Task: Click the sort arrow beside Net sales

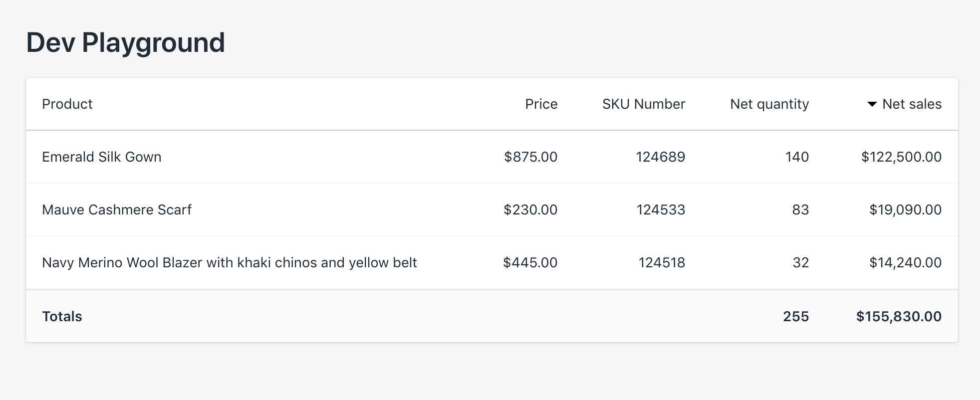Action: coord(872,104)
